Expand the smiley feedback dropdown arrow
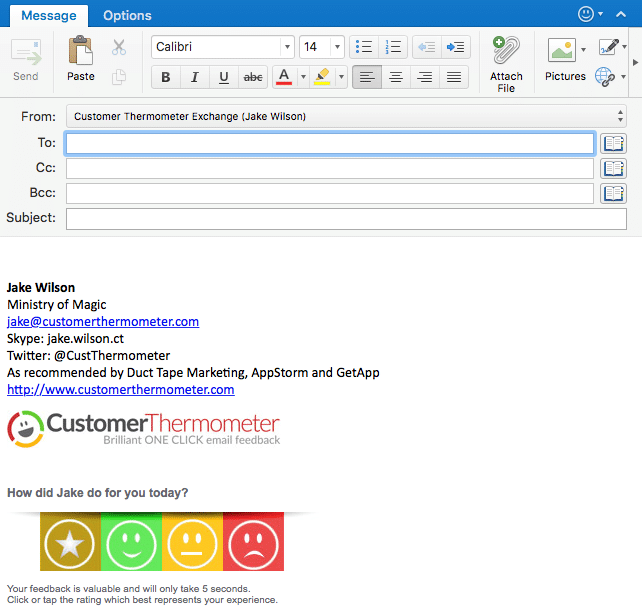This screenshot has width=642, height=614. point(600,14)
